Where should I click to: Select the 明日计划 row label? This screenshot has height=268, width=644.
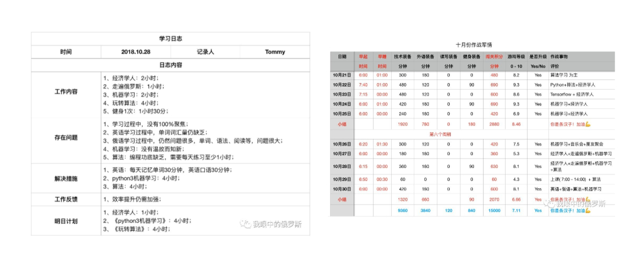click(x=66, y=220)
